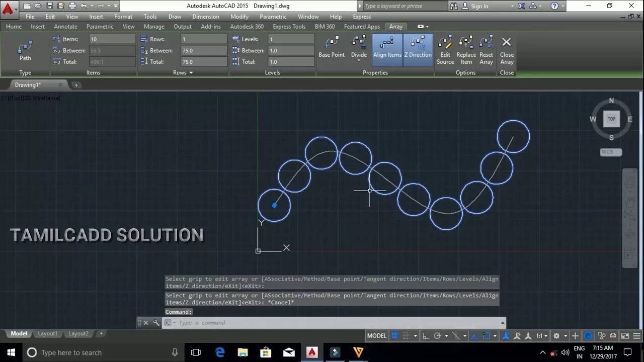Viewport: 644px width, 362px height.
Task: Close the command line with its X
Action: point(146,323)
